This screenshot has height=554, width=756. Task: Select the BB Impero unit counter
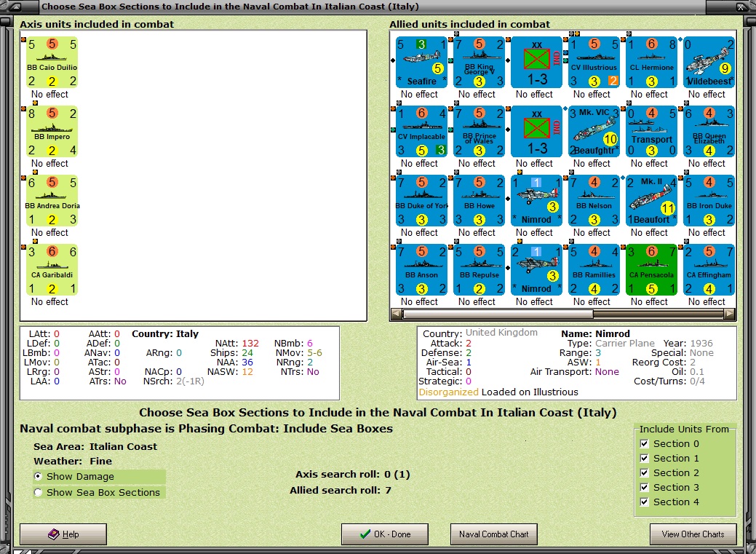(52, 131)
